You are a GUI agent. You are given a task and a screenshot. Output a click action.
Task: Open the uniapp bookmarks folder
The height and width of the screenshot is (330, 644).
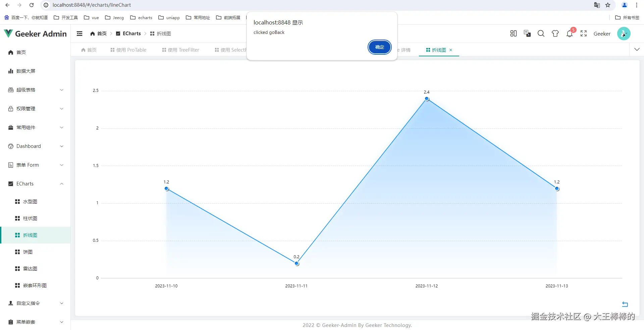169,17
